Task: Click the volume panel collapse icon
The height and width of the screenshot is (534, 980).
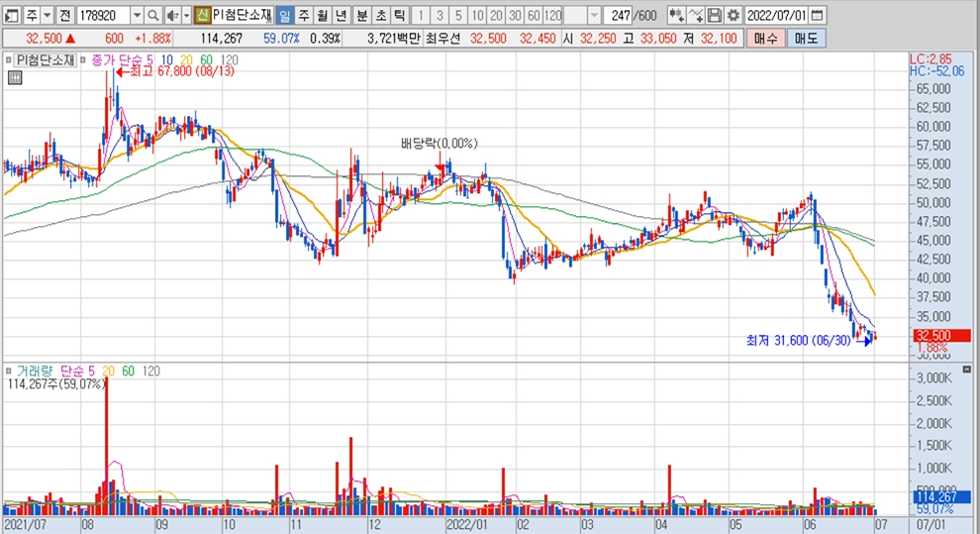Action: (967, 370)
